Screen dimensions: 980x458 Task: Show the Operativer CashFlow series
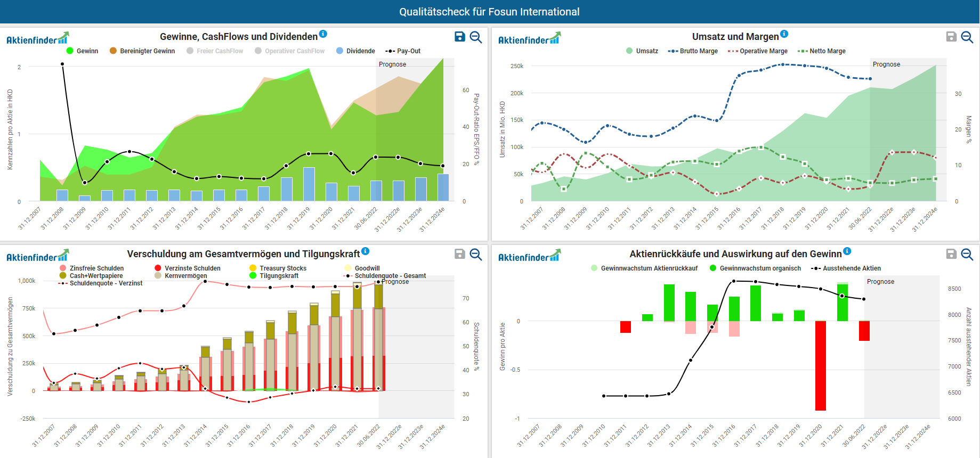(294, 51)
